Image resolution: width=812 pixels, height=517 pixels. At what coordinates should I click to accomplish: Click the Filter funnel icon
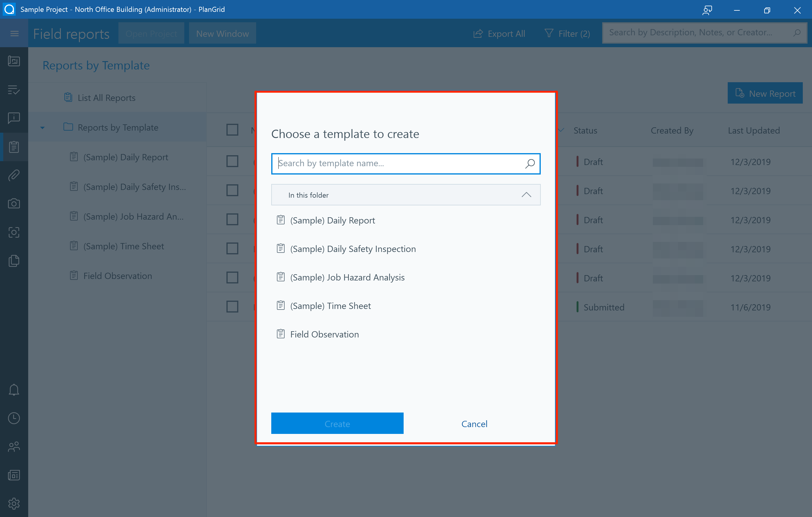click(x=549, y=33)
